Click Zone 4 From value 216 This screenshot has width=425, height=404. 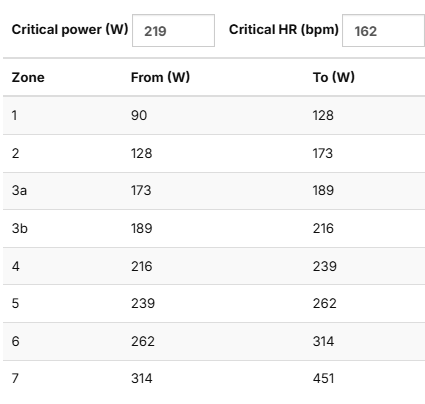142,266
